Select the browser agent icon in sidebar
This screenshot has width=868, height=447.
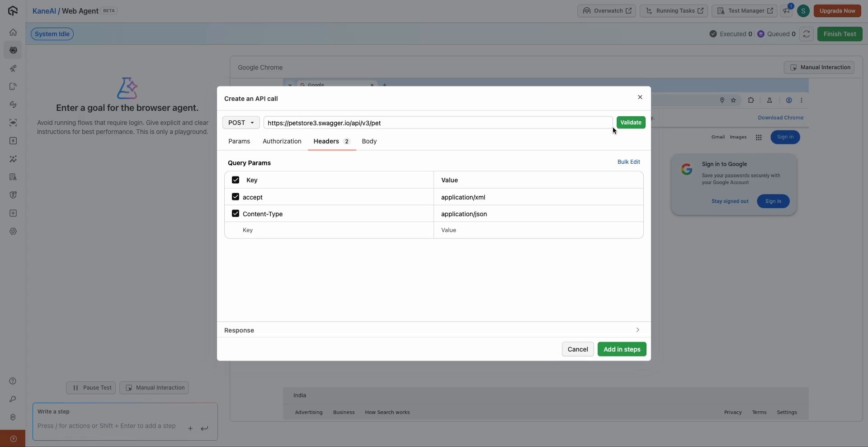[13, 50]
